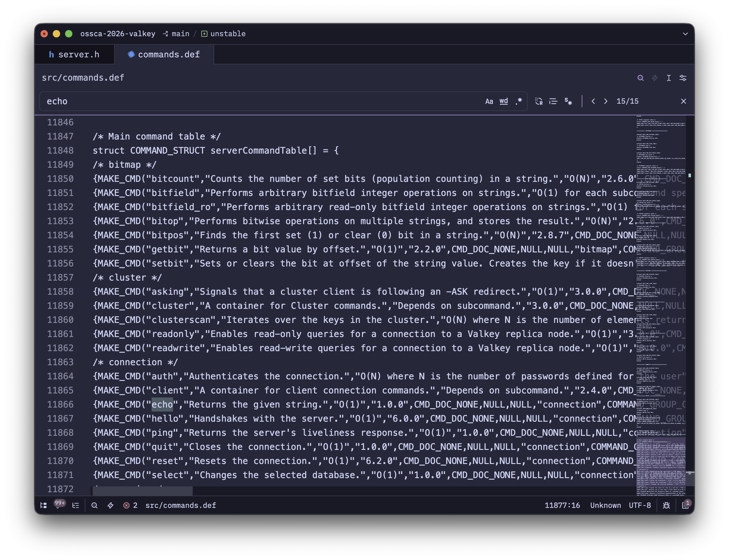This screenshot has width=729, height=560.
Task: Open the main branch selector
Action: pyautogui.click(x=176, y=34)
